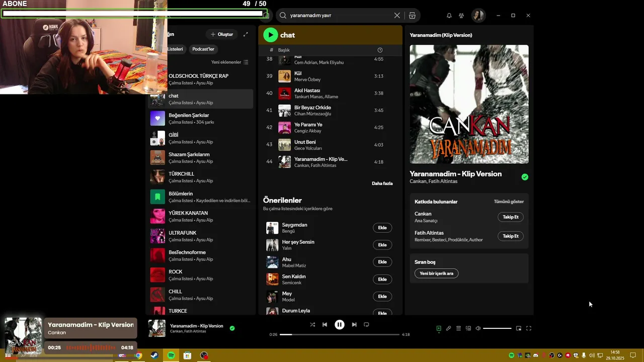Sort by duration clock icon header
This screenshot has width=644, height=362.
tap(380, 50)
